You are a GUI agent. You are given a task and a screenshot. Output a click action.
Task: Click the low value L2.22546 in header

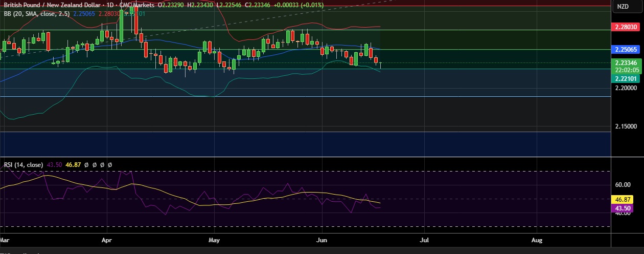(x=230, y=5)
